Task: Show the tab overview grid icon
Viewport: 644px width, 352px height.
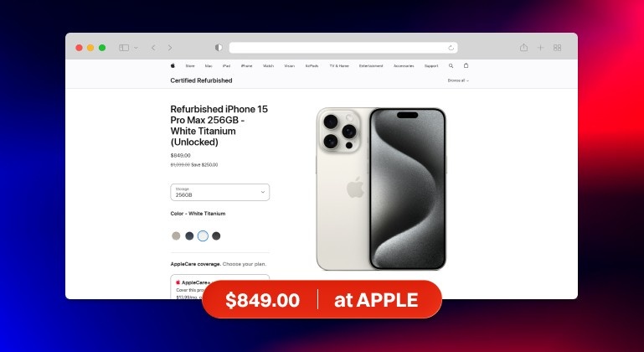Action: (x=558, y=48)
